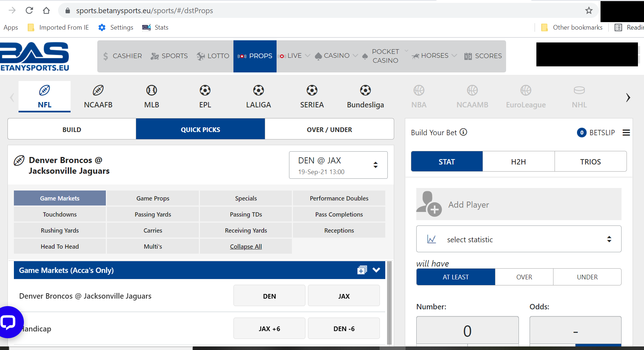The height and width of the screenshot is (350, 644).
Task: Select the LALIGA soccer ball icon
Action: coord(258,90)
